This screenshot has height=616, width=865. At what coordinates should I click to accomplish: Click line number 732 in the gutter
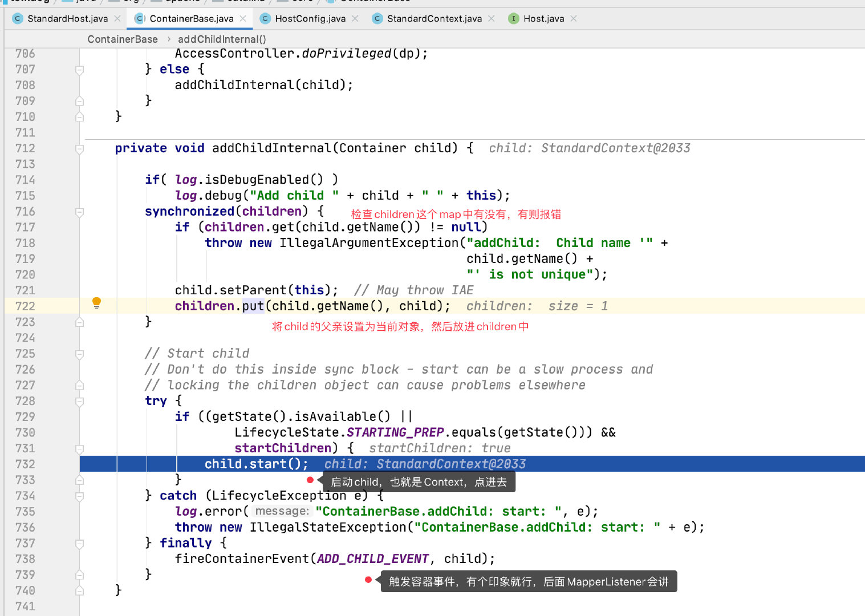pyautogui.click(x=25, y=464)
